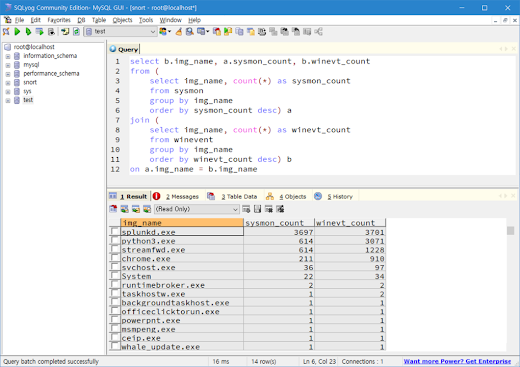Viewport: 520px width, 367px height.
Task: Click the blue History tab icon
Action: coord(318,196)
